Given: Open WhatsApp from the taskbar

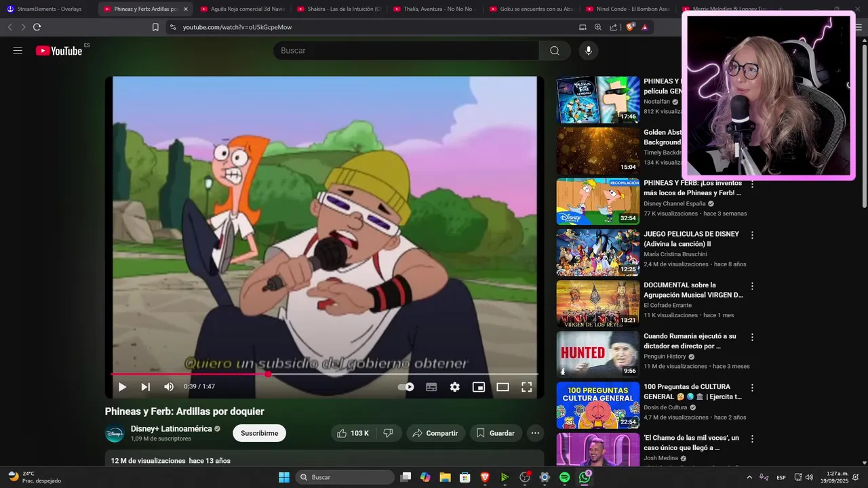Looking at the screenshot, I should click(585, 477).
